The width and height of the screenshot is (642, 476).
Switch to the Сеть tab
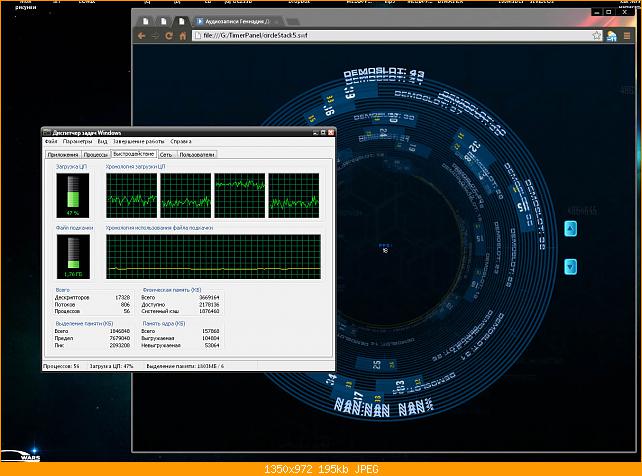(166, 155)
